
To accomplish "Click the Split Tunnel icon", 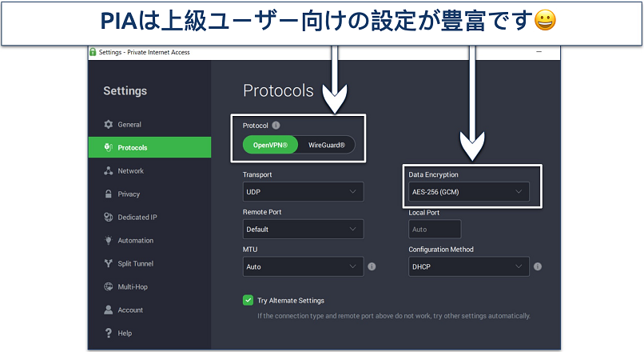I will 109,264.
